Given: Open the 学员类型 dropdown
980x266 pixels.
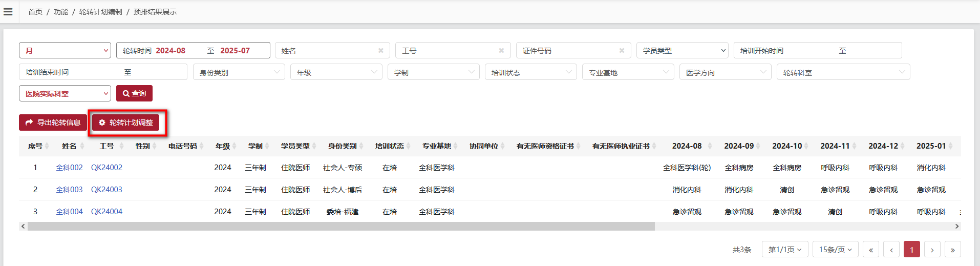Looking at the screenshot, I should [x=683, y=50].
